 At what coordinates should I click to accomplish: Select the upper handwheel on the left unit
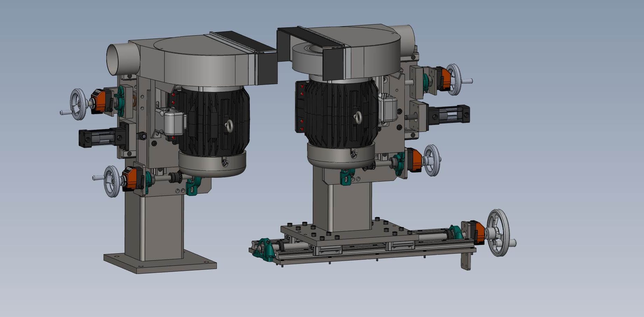tap(79, 104)
